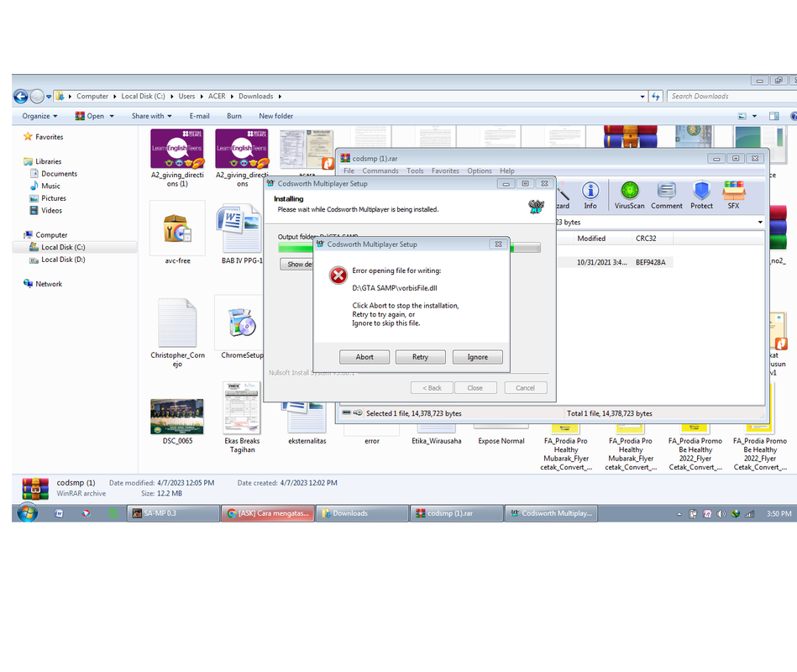Click the Search Downloads box

(731, 96)
